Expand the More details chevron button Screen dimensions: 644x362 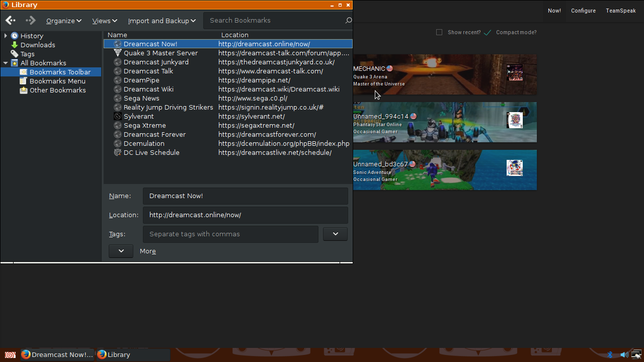pos(121,251)
